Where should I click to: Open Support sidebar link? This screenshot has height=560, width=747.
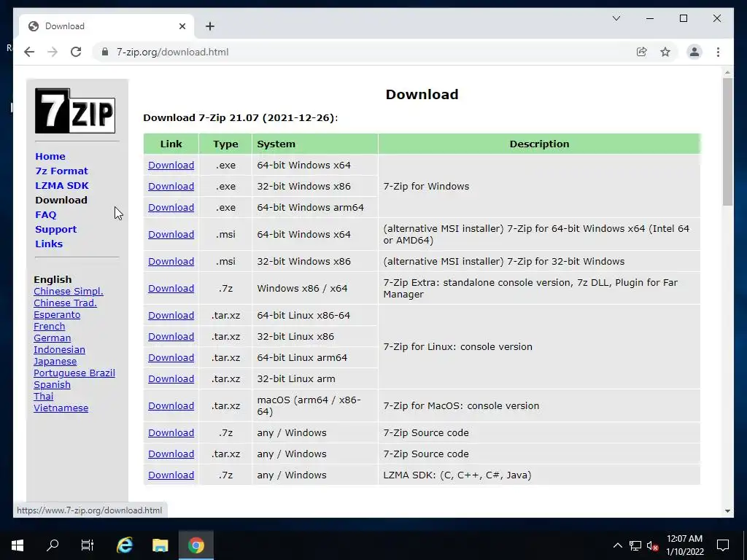(55, 229)
